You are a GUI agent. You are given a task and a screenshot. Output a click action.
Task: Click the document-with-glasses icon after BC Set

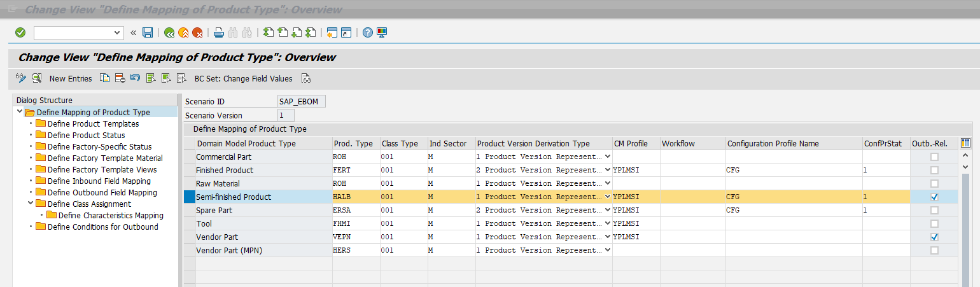coord(306,78)
